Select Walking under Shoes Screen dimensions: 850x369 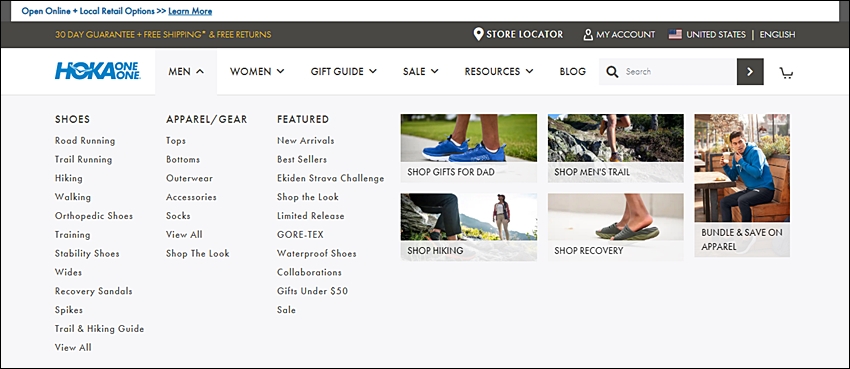73,197
